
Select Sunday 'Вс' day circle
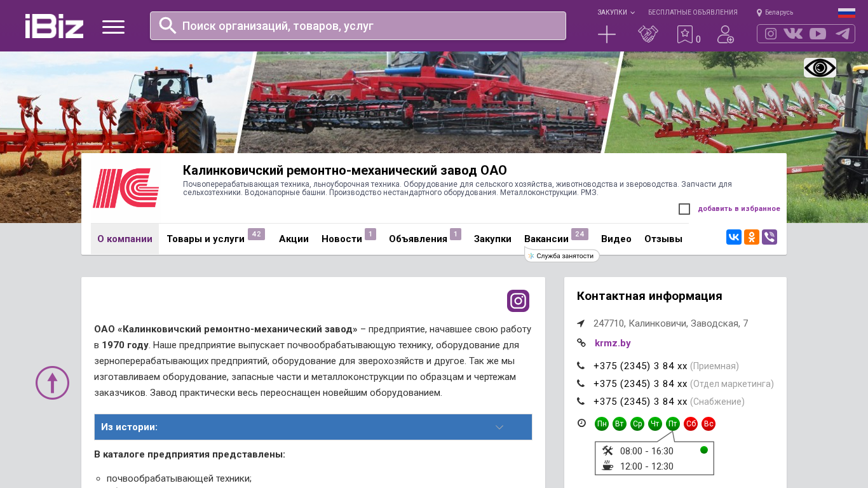click(x=709, y=424)
